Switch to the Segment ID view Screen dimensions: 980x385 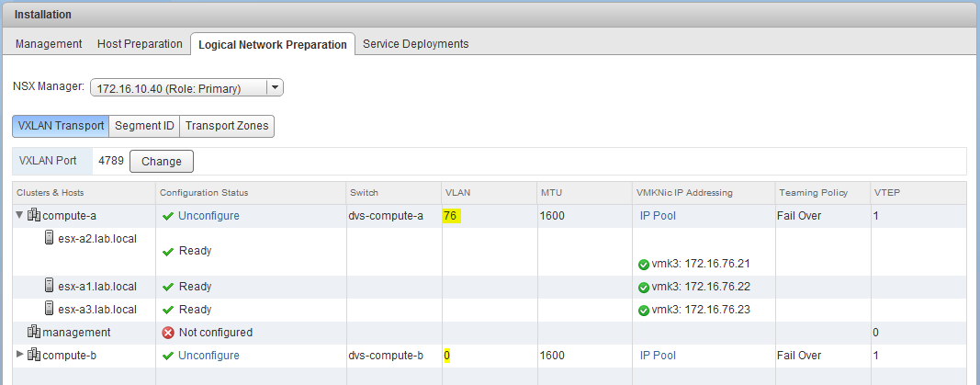pos(144,126)
